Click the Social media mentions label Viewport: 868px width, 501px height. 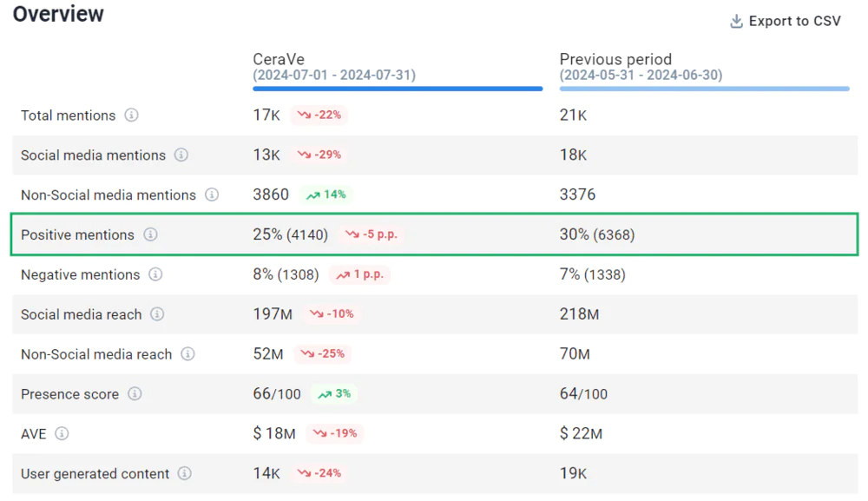click(x=93, y=155)
